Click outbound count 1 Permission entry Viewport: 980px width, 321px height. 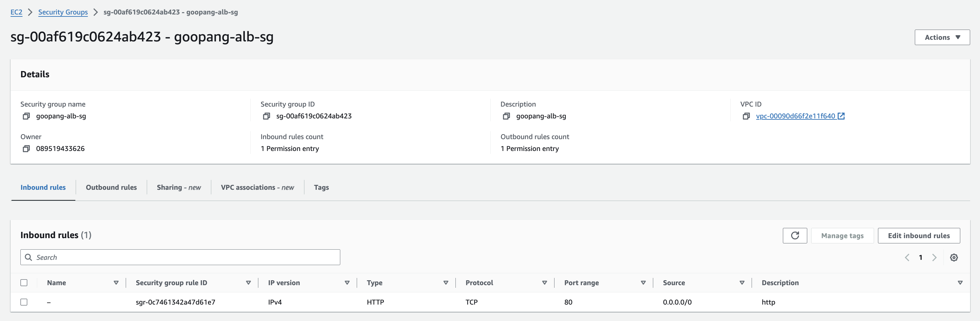529,149
